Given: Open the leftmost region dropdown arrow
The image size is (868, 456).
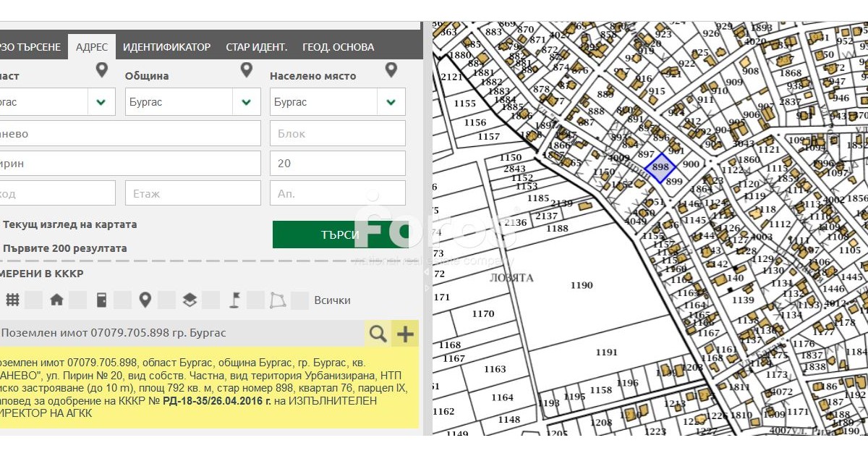Looking at the screenshot, I should [x=102, y=102].
